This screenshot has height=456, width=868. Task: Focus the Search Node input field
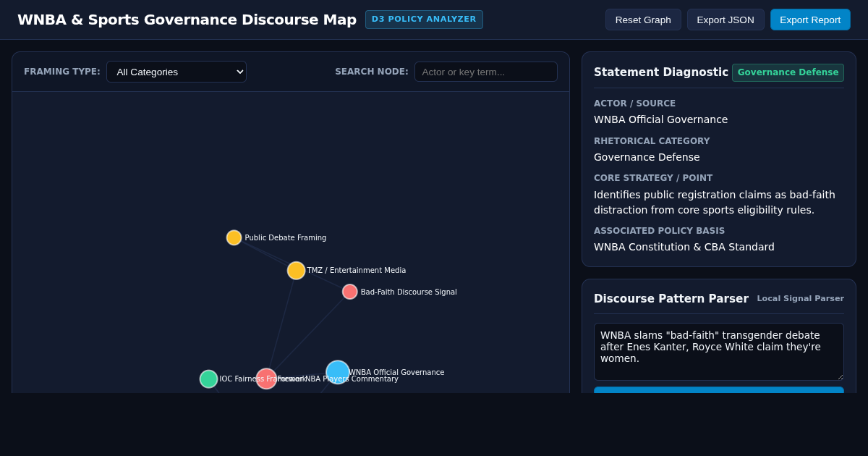(486, 72)
